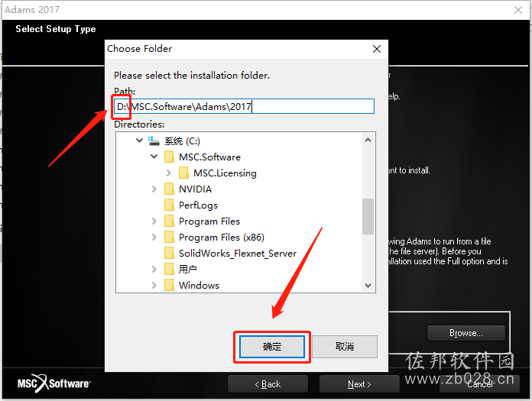532x401 pixels.
Task: Click the C: drive icon in directories
Action: [154, 141]
